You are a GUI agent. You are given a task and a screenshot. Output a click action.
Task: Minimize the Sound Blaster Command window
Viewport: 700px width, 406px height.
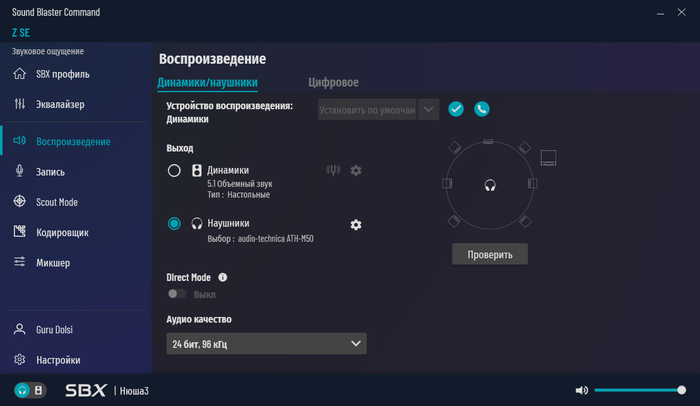pyautogui.click(x=660, y=13)
